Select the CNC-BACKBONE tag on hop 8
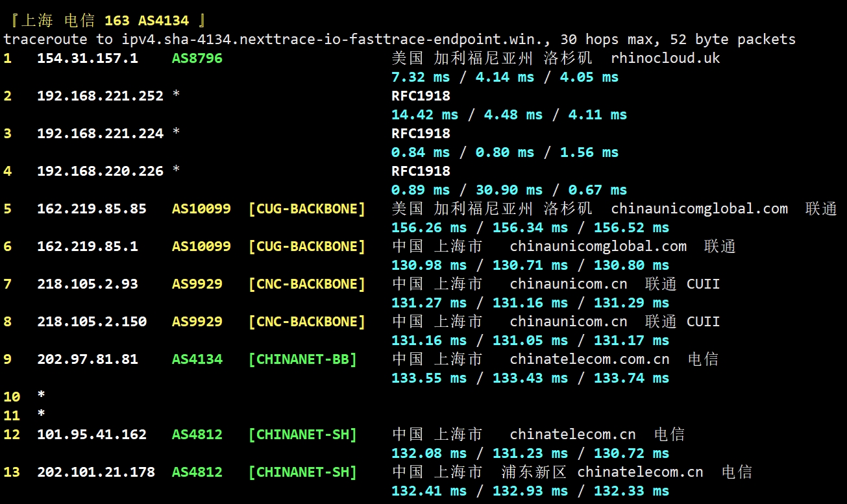Viewport: 847px width, 504px height. 307,322
